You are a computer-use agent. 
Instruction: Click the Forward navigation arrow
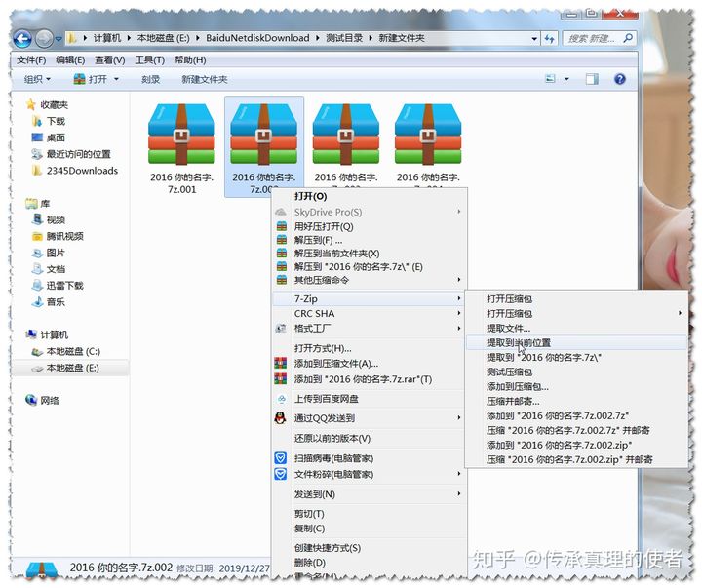tap(44, 39)
